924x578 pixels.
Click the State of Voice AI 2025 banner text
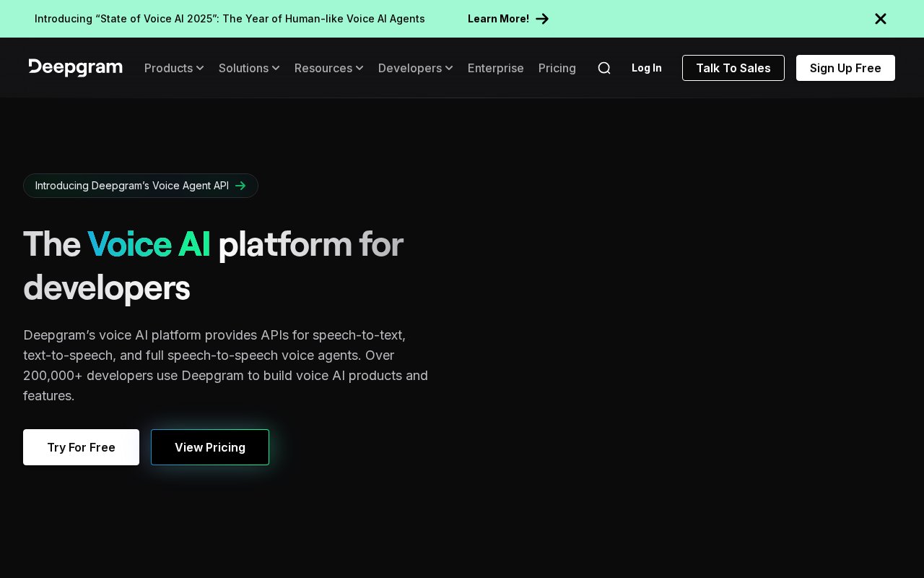click(x=230, y=19)
